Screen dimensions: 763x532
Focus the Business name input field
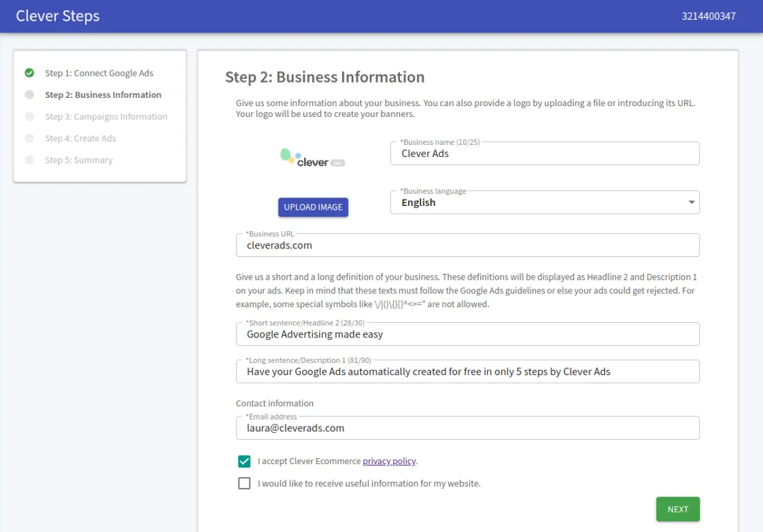(545, 153)
